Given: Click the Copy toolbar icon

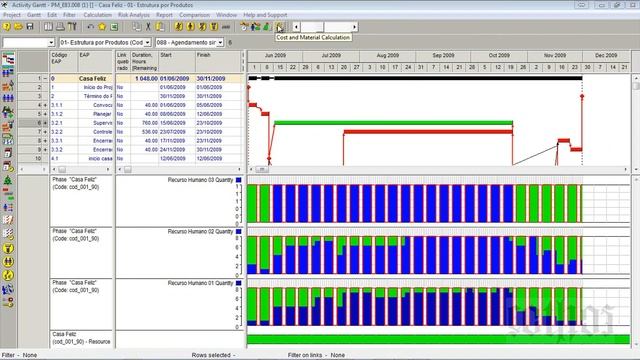Looking at the screenshot, I should click(136, 27).
